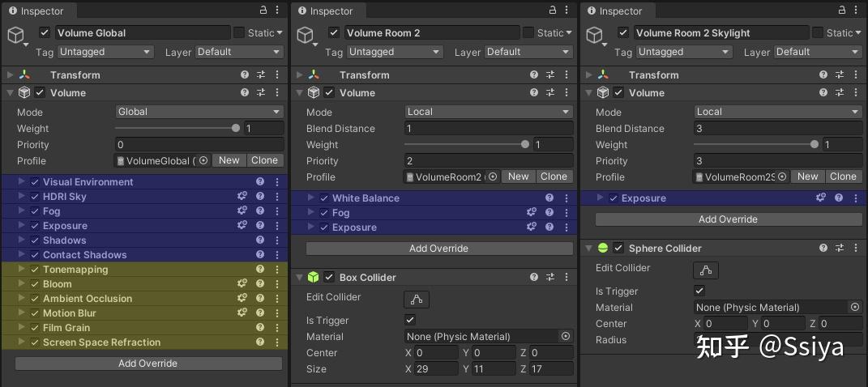Click Edit Collider icon for Box Collider

(417, 300)
